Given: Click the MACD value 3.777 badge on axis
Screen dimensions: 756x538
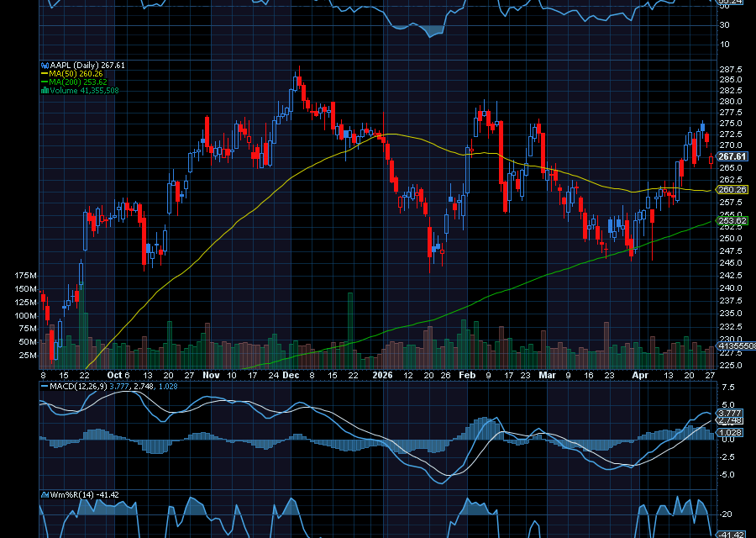Looking at the screenshot, I should [x=729, y=413].
